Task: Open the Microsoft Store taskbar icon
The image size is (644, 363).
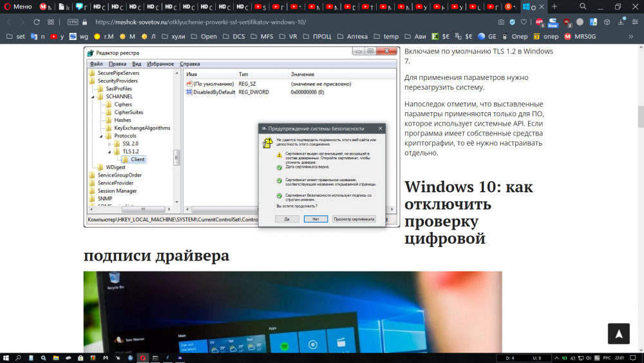Action: click(80, 358)
